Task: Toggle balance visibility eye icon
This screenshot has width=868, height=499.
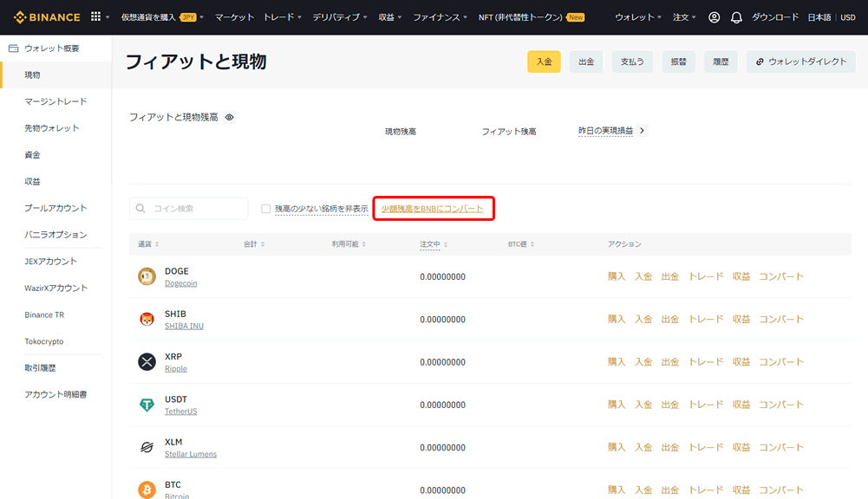Action: click(x=229, y=117)
